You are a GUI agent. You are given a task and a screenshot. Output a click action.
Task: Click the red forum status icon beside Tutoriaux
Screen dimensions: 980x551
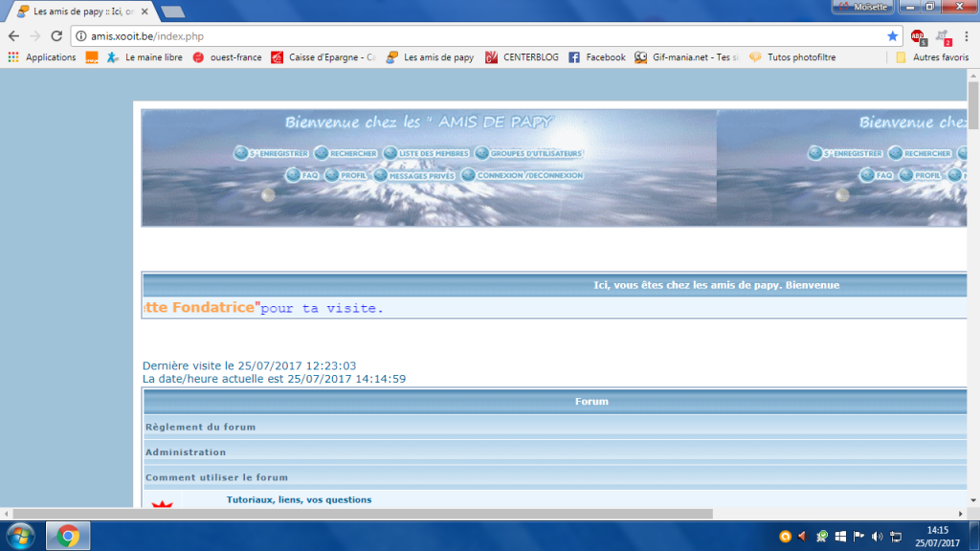click(x=162, y=503)
